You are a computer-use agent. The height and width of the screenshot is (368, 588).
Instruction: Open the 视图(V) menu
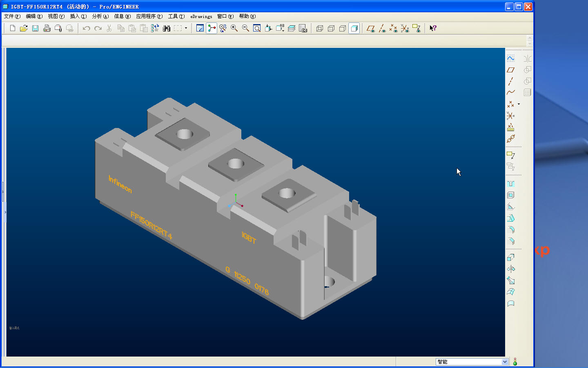(56, 16)
